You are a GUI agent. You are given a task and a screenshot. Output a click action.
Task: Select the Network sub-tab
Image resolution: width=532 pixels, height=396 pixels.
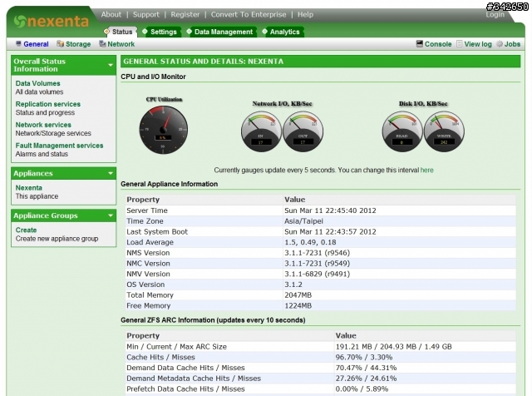[121, 44]
